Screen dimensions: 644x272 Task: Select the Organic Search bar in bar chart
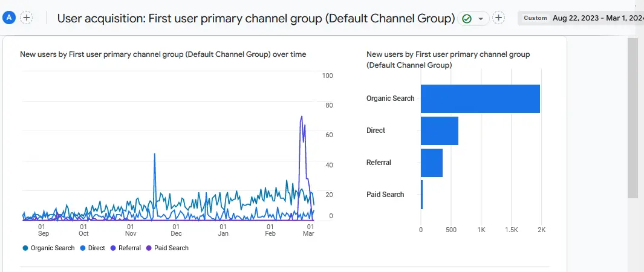point(480,99)
